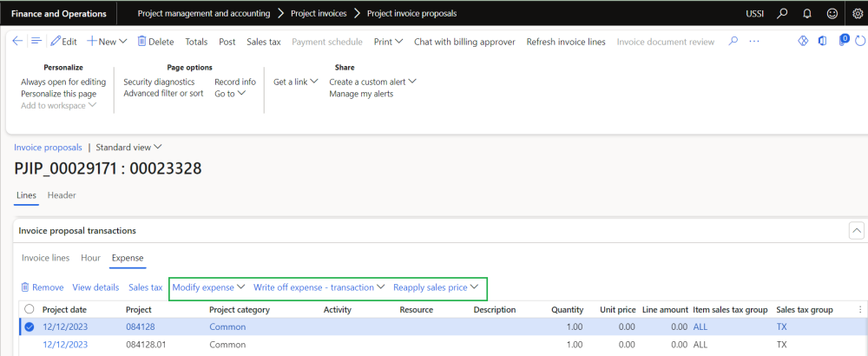This screenshot has width=868, height=356.
Task: Select all rows with the header checkbox
Action: coord(30,309)
